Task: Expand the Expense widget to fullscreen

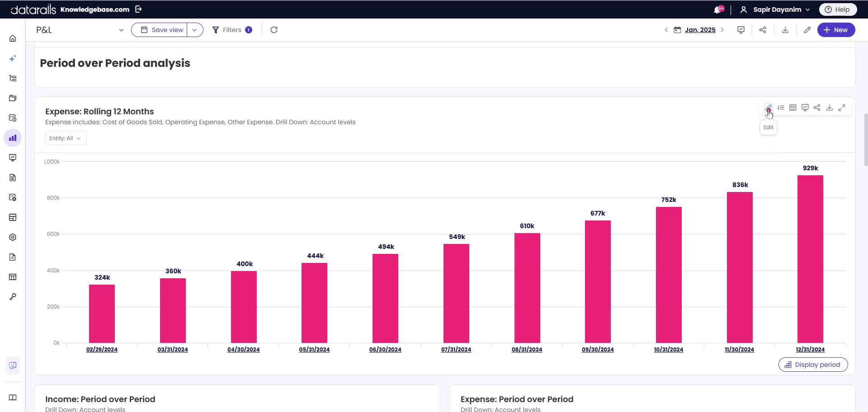Action: (x=842, y=108)
